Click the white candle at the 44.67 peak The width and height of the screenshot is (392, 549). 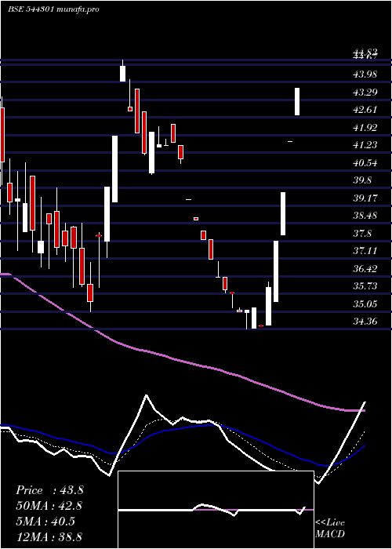click(122, 71)
